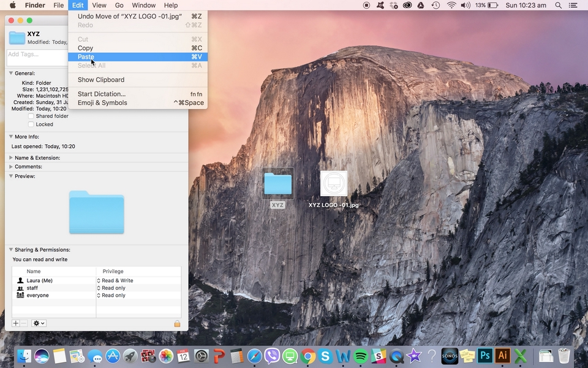Expand the Comments section
588x368 pixels.
11,167
